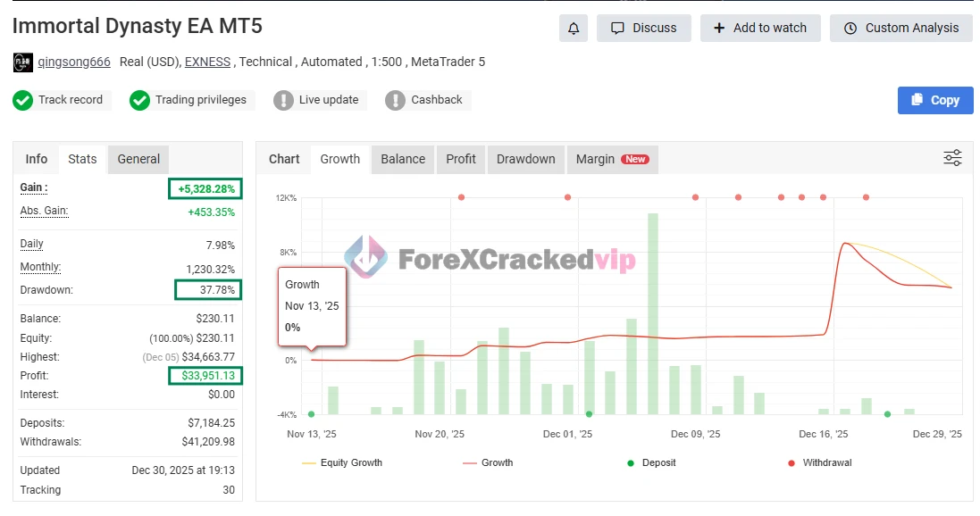The height and width of the screenshot is (516, 980).
Task: Click the Add to watch button
Action: pos(759,28)
